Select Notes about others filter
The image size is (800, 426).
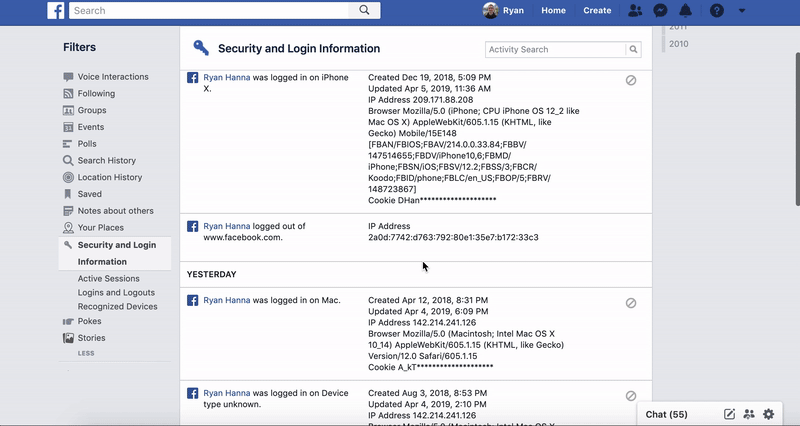point(115,211)
